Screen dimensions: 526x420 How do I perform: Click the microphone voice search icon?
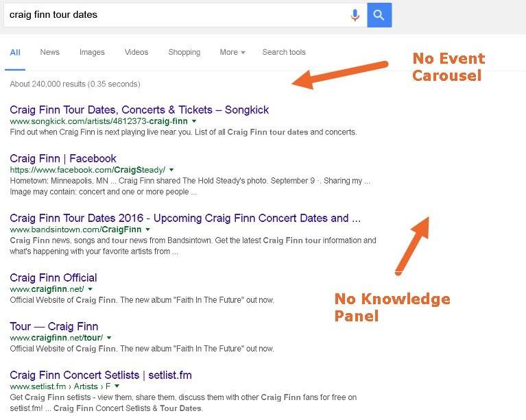[355, 15]
